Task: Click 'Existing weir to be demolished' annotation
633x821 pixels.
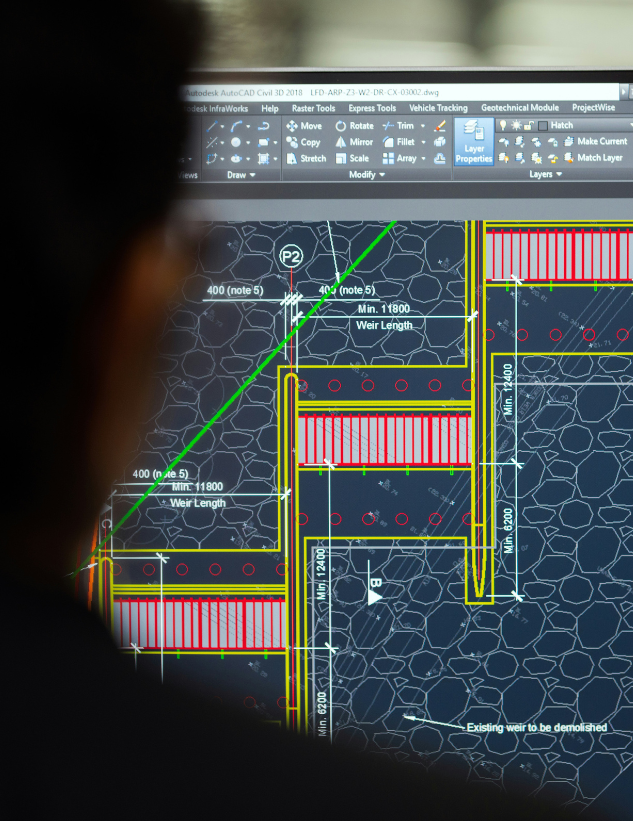Action: point(537,727)
